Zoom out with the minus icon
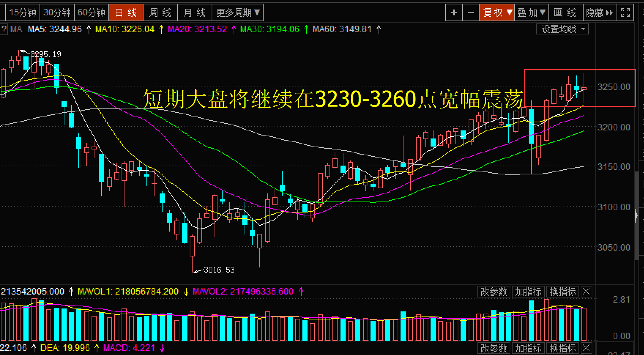 click(471, 13)
